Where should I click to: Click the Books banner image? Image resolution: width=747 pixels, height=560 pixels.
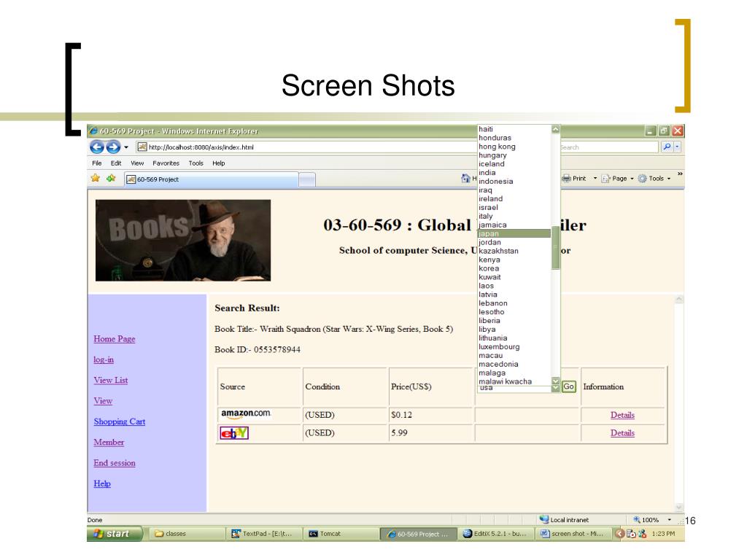(183, 240)
